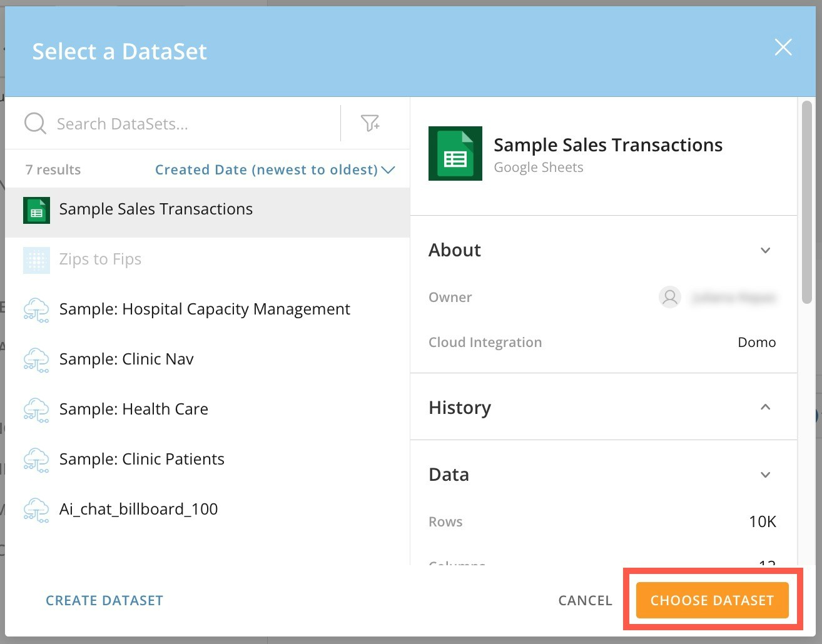
Task: Close the Select a DataSet dialog
Action: pos(783,48)
